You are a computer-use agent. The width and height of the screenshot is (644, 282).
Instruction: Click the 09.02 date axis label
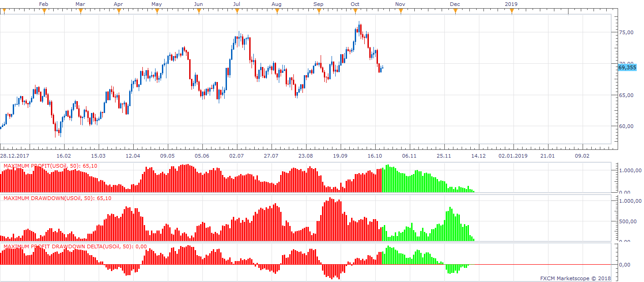click(582, 156)
